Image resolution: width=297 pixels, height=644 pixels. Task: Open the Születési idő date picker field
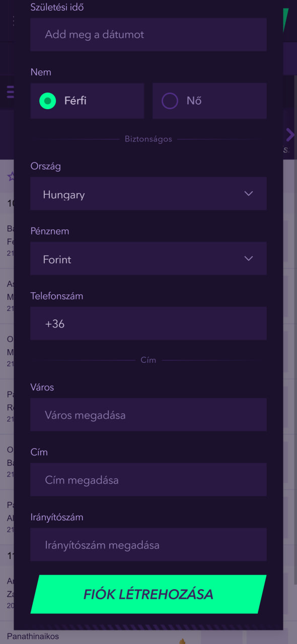click(x=148, y=35)
